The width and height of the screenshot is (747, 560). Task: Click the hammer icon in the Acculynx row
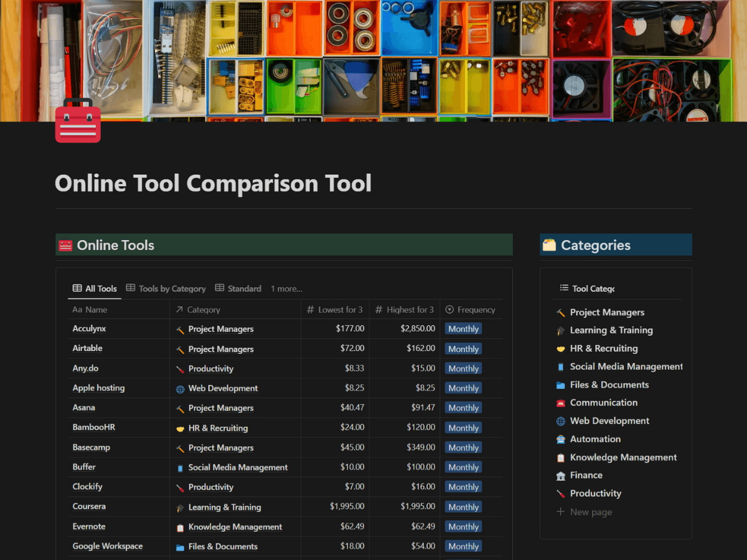(x=181, y=329)
